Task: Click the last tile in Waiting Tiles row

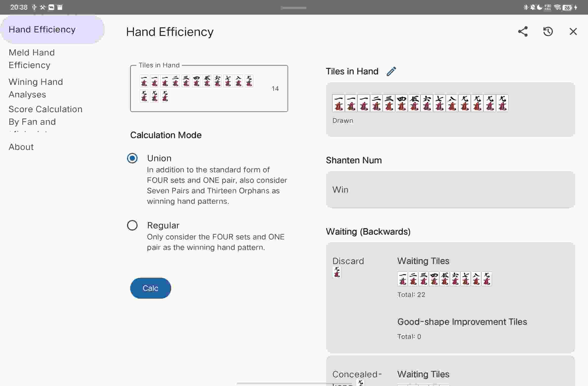Action: (486, 279)
